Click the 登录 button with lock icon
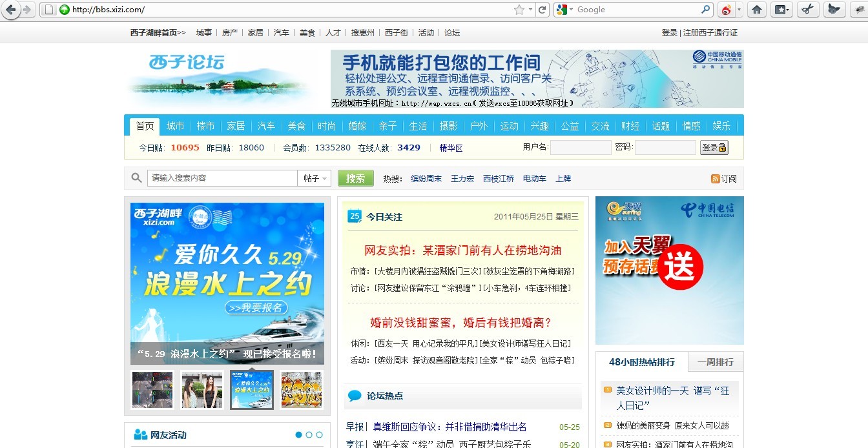This screenshot has height=448, width=868. (x=714, y=148)
